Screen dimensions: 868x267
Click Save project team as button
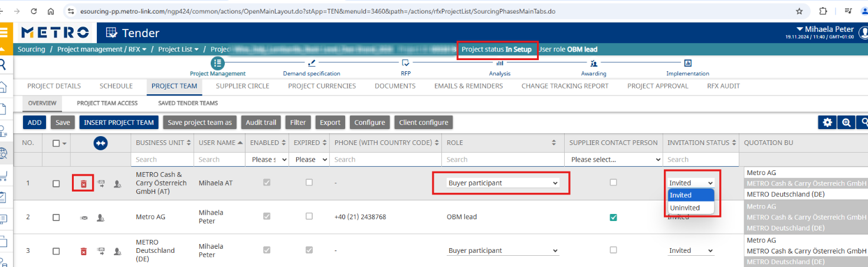199,123
